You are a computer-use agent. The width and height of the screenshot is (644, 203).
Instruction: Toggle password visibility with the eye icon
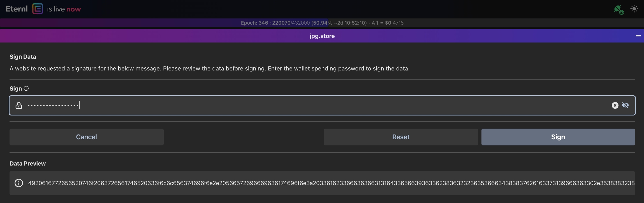pyautogui.click(x=625, y=105)
